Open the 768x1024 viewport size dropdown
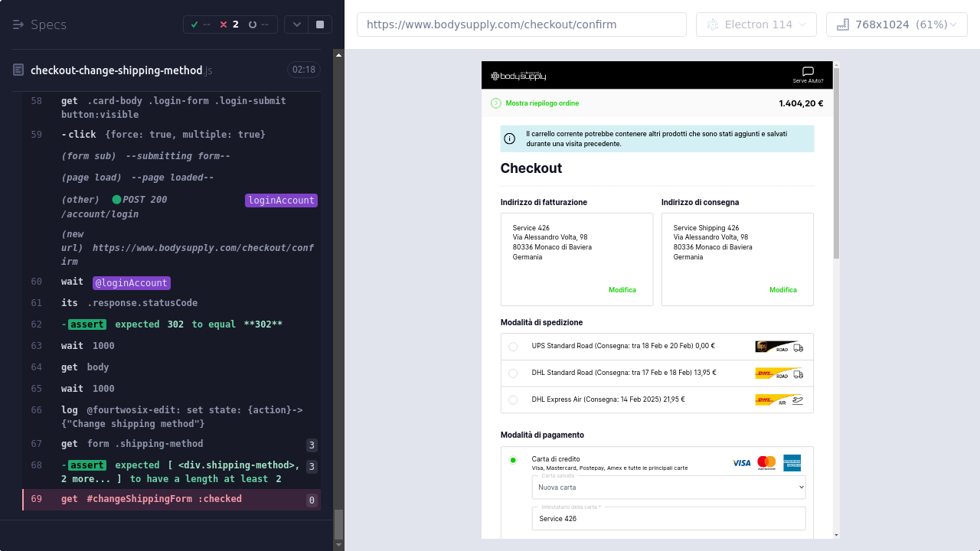980x551 pixels. (x=897, y=24)
